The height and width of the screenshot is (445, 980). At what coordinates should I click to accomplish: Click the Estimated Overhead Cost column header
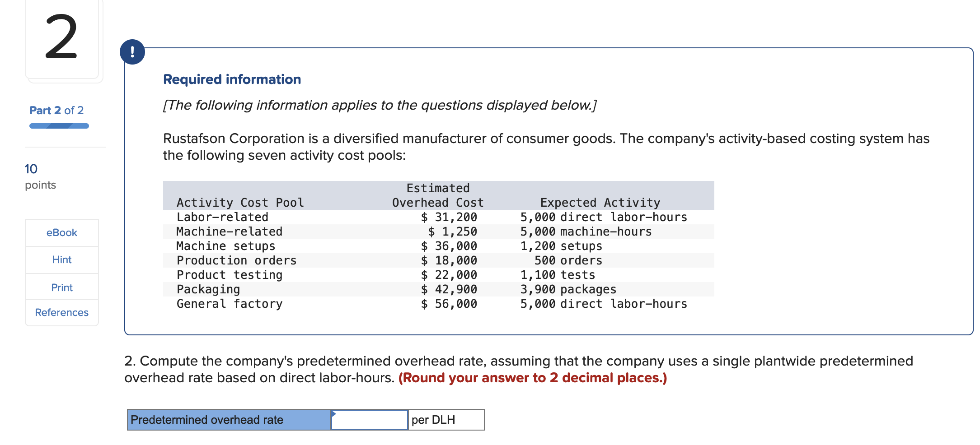click(437, 195)
